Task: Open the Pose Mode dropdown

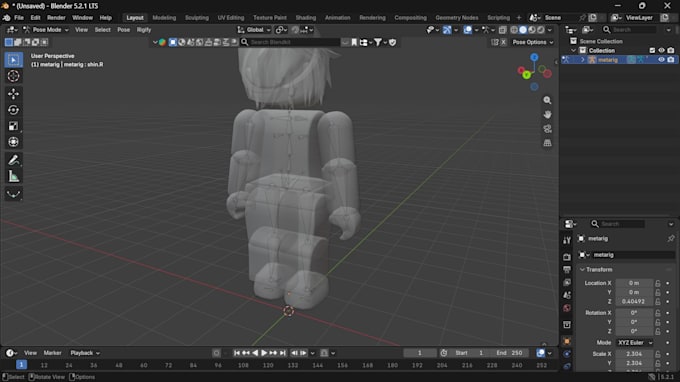Action: click(x=46, y=30)
